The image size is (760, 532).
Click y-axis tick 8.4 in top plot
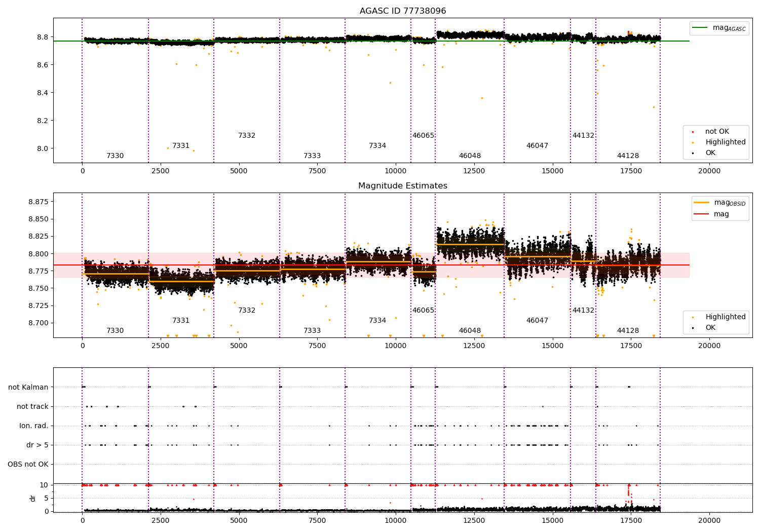(43, 93)
